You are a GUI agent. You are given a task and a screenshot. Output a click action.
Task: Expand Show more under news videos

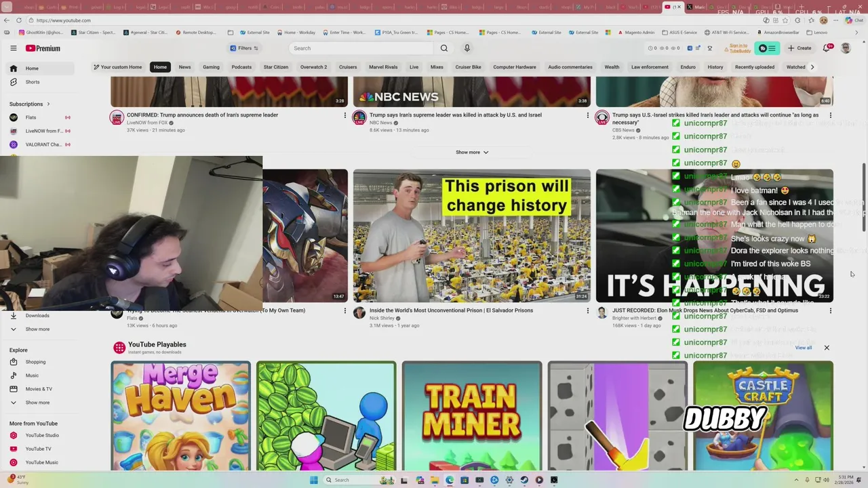coord(472,152)
